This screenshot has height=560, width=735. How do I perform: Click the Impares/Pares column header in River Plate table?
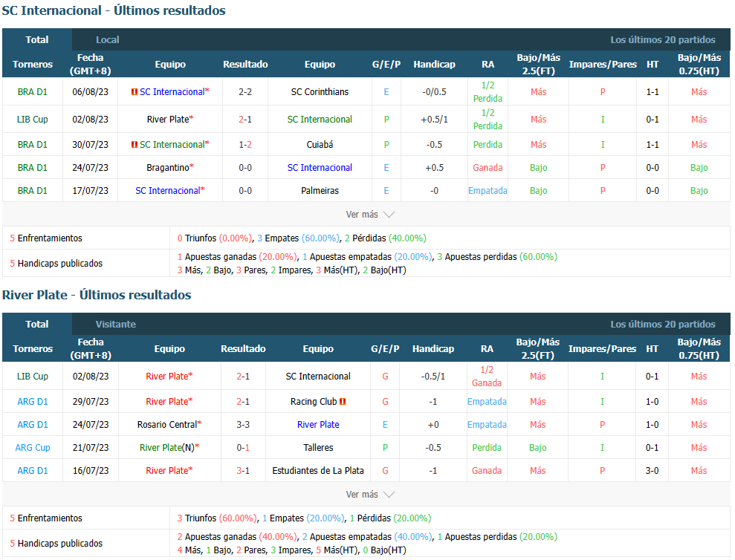[x=602, y=348]
